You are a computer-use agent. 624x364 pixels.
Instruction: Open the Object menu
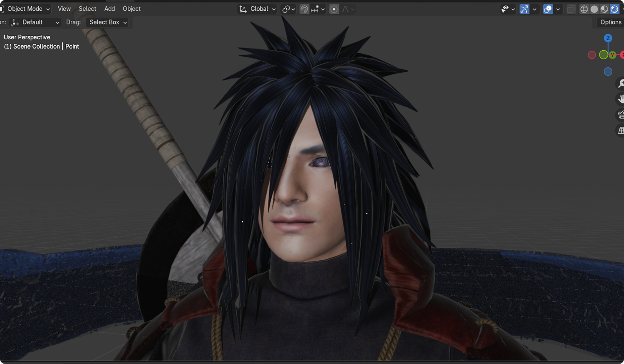(x=131, y=9)
